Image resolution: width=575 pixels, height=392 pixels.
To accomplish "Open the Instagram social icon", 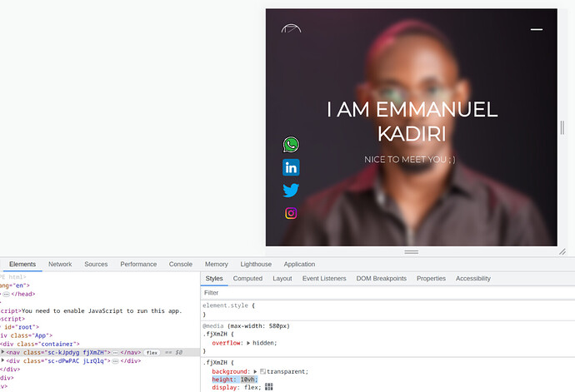I will click(291, 213).
